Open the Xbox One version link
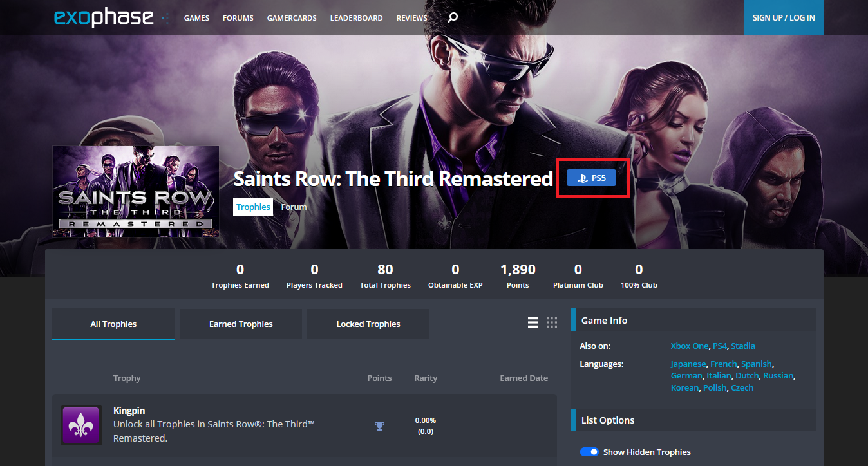 click(689, 346)
